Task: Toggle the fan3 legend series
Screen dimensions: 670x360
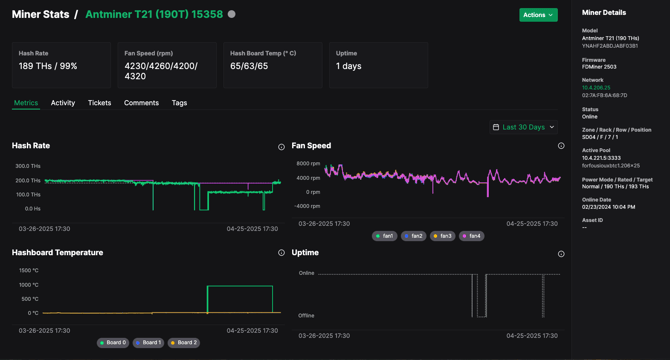Action: click(443, 236)
